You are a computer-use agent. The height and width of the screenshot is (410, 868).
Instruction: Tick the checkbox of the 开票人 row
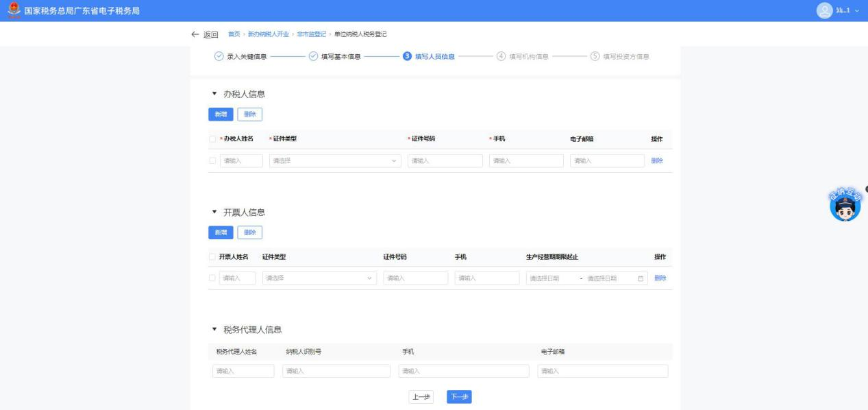click(x=212, y=278)
